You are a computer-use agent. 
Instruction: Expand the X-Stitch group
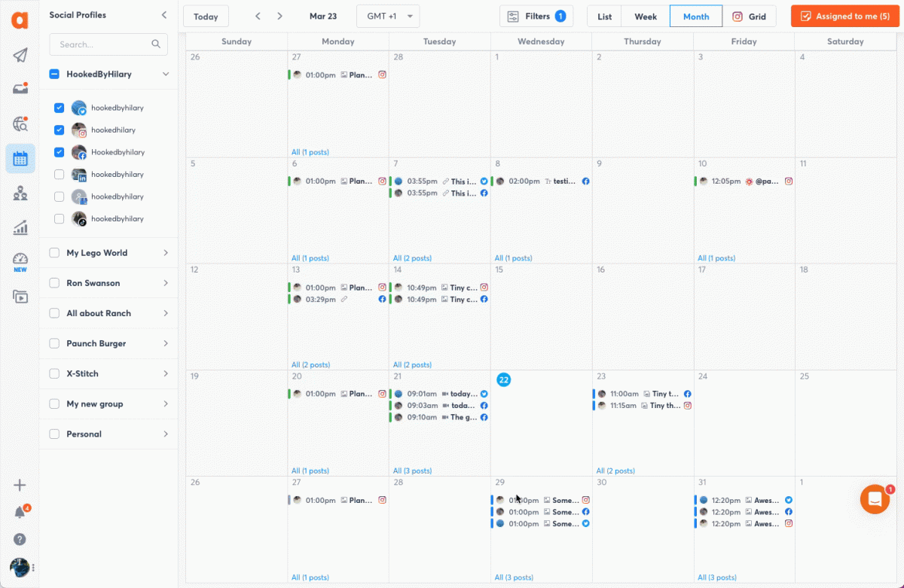pyautogui.click(x=166, y=373)
